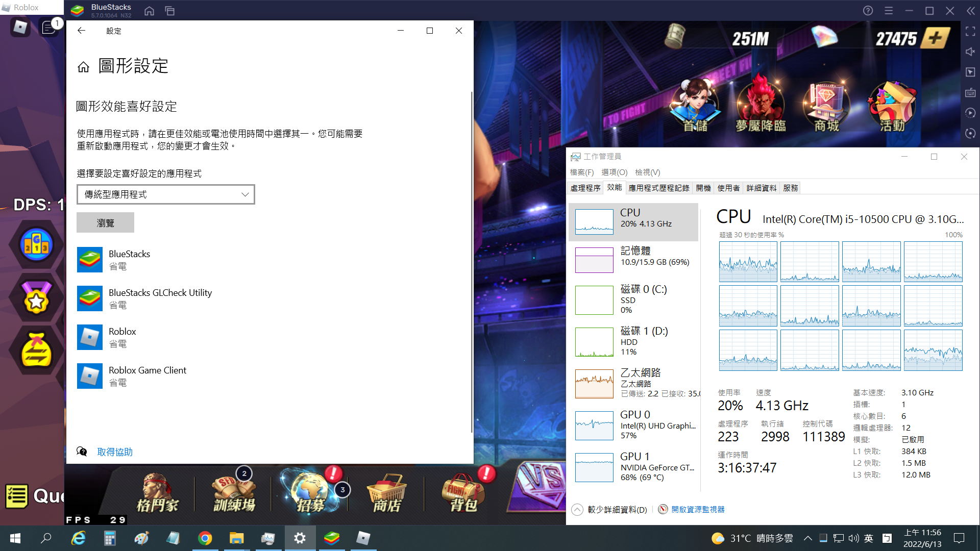Open 開啟資源監視器 link
This screenshot has height=551, width=980.
(x=698, y=509)
